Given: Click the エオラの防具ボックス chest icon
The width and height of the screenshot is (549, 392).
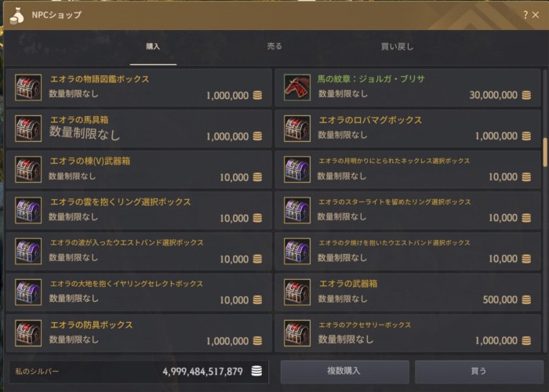Looking at the screenshot, I should tap(28, 333).
